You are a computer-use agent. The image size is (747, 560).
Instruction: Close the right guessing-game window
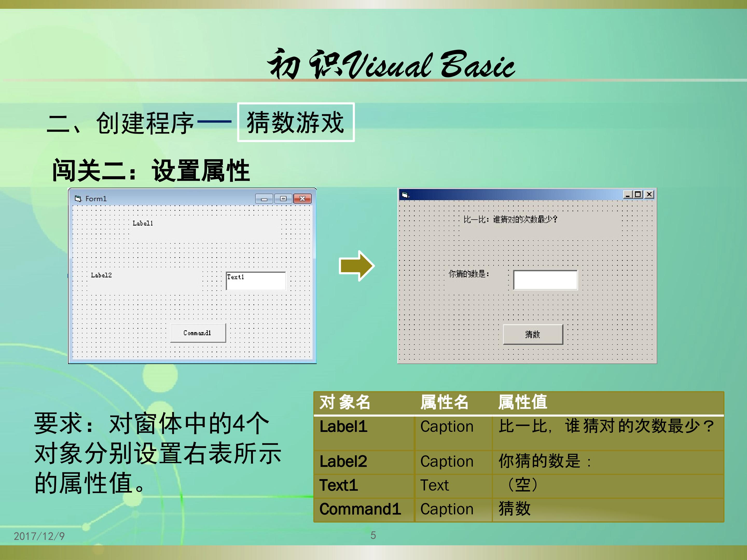point(649,194)
